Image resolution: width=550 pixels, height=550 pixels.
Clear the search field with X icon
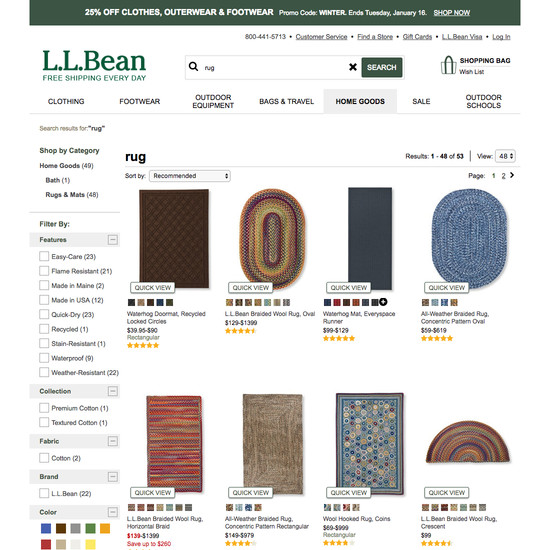click(353, 67)
